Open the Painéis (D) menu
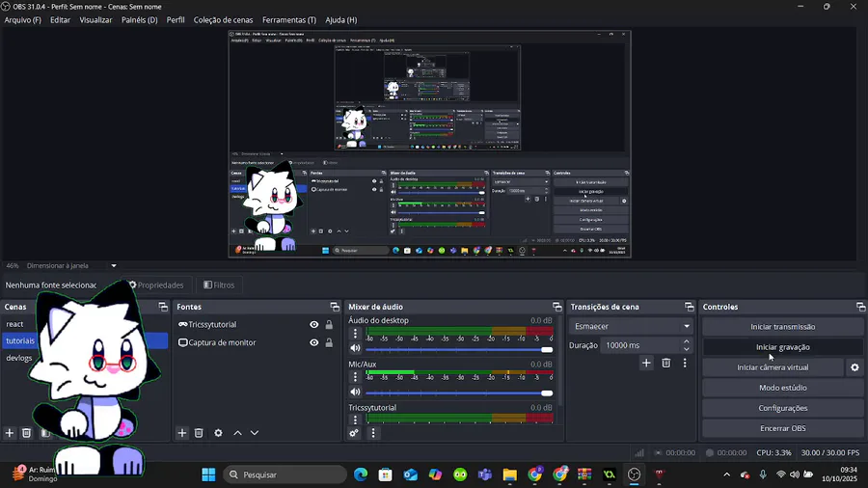Image resolution: width=868 pixels, height=488 pixels. tap(140, 20)
